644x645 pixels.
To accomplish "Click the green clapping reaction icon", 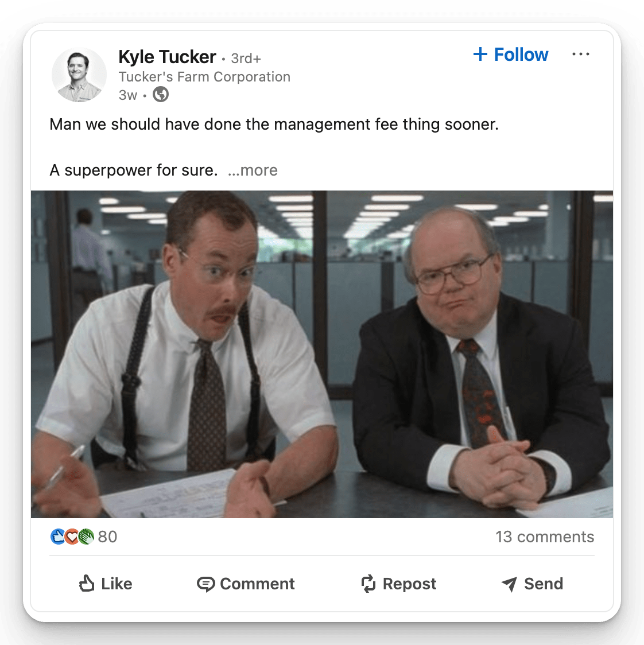I will pyautogui.click(x=86, y=537).
